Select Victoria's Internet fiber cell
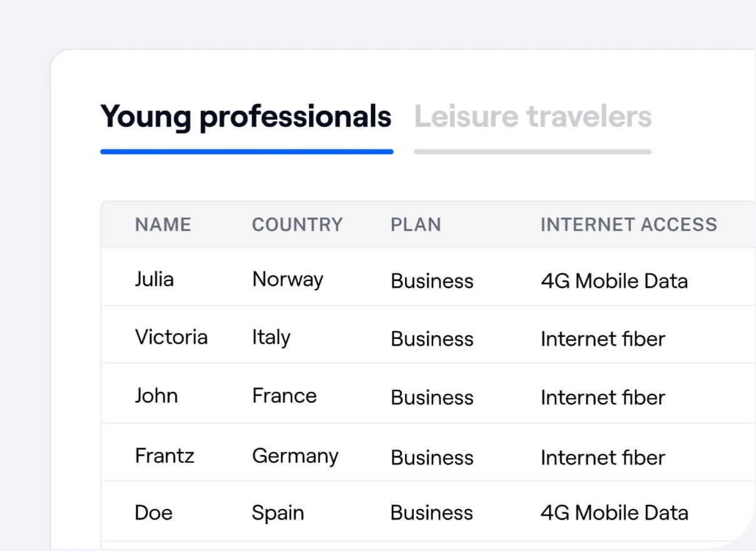Image resolution: width=756 pixels, height=551 pixels. coord(603,339)
